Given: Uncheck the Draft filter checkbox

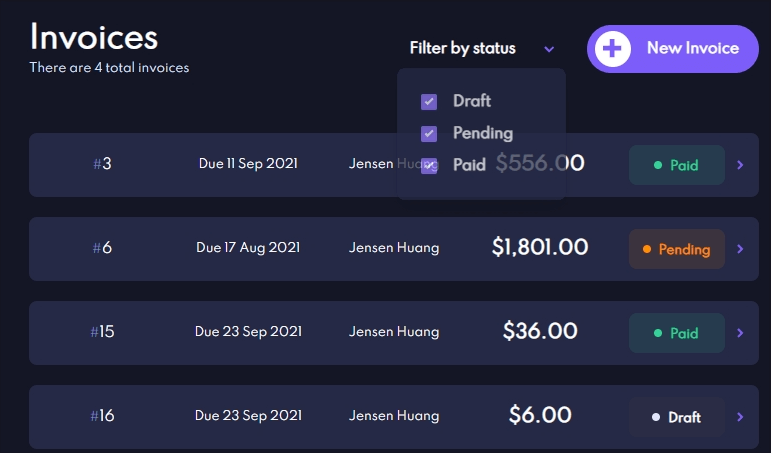Looking at the screenshot, I should pyautogui.click(x=429, y=101).
